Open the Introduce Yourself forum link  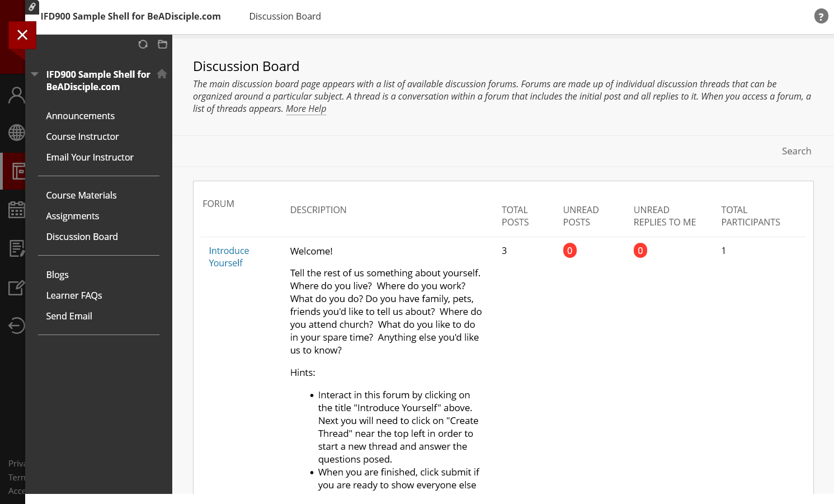pyautogui.click(x=229, y=257)
